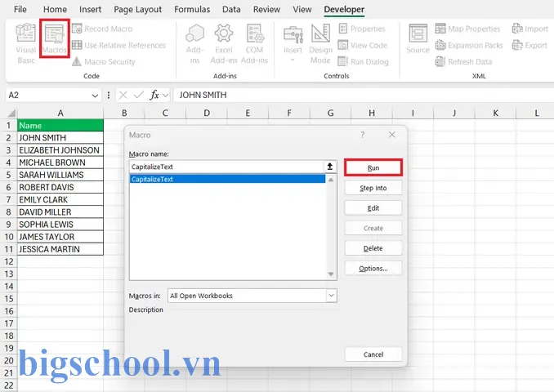This screenshot has height=392, width=554.
Task: Click the Insert Function fx icon
Action: tap(154, 95)
